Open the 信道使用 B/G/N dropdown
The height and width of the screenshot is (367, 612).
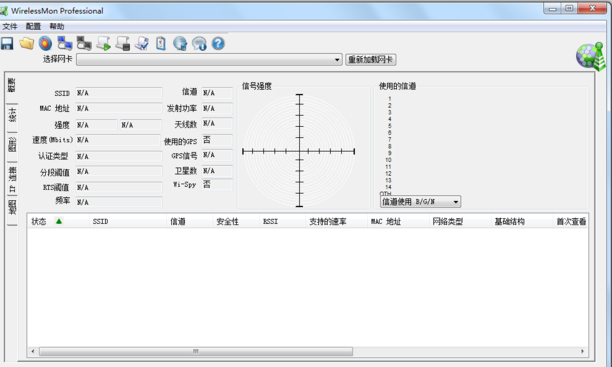(x=420, y=201)
